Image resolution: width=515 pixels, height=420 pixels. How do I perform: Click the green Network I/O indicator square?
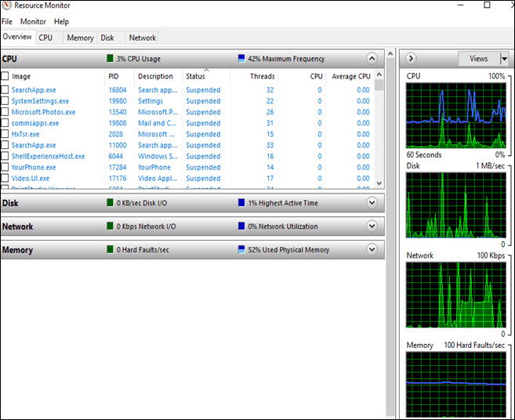pyautogui.click(x=110, y=226)
